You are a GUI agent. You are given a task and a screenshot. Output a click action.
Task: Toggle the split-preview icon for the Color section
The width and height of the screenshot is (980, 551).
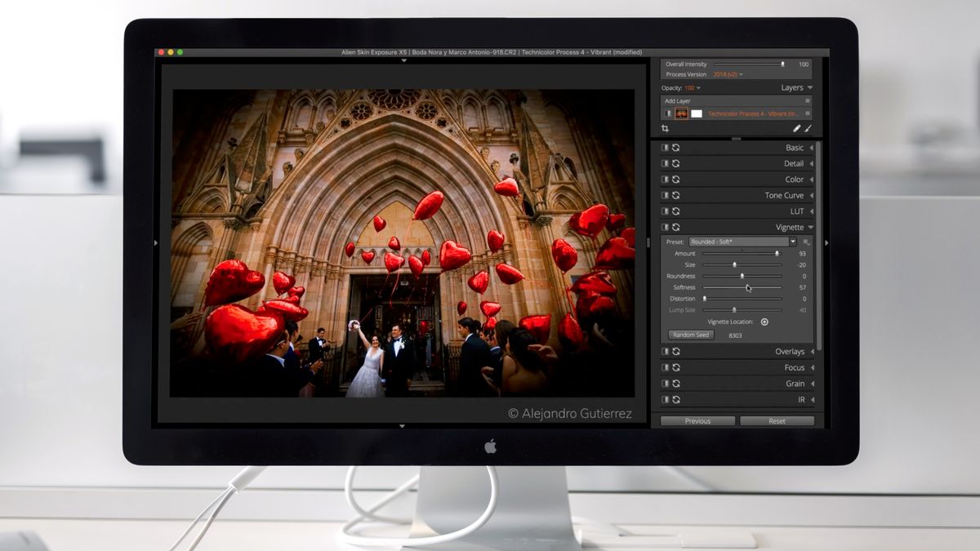tap(665, 180)
